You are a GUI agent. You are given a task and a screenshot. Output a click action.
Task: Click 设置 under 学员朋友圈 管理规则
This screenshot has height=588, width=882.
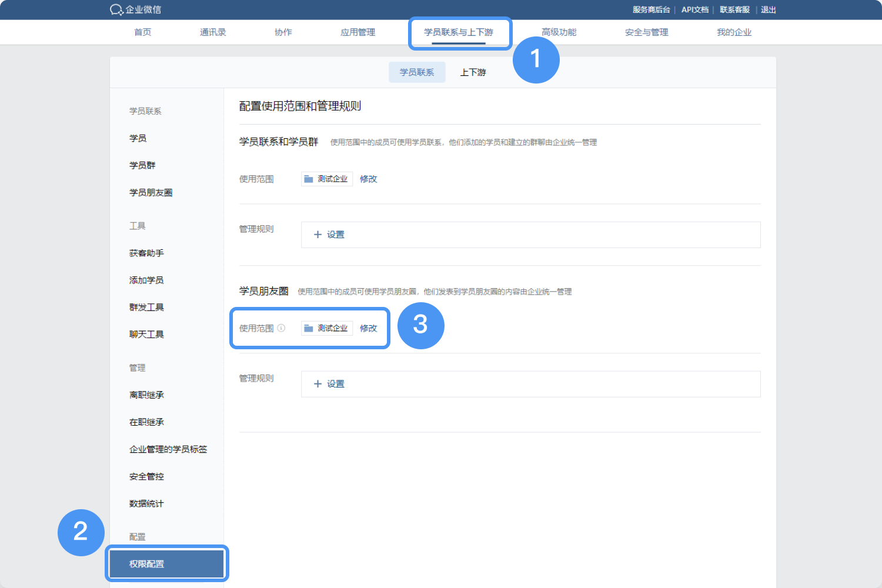[336, 384]
